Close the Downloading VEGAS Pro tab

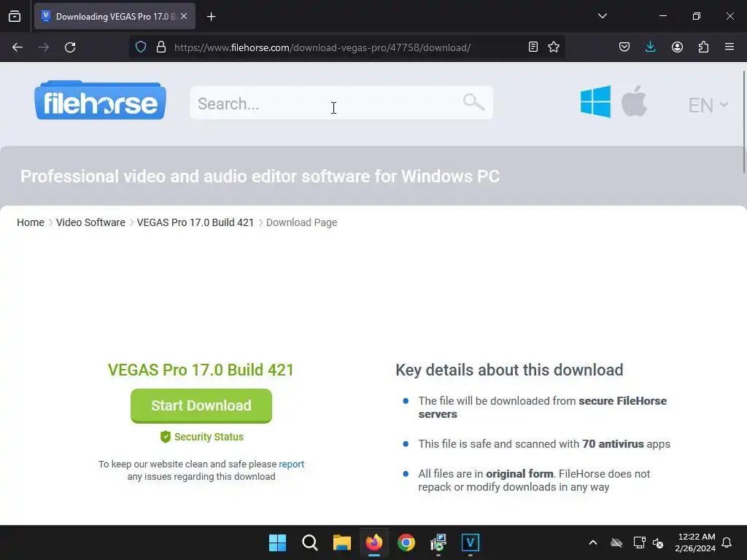pyautogui.click(x=184, y=16)
